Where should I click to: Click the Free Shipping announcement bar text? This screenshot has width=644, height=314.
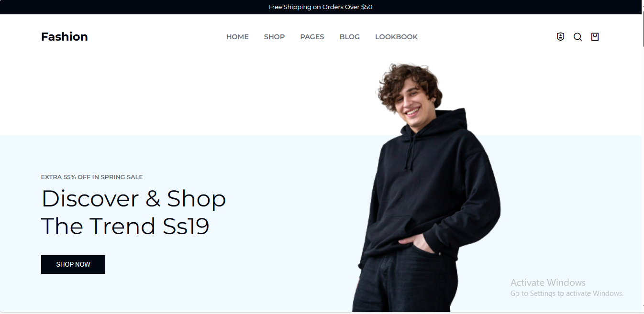(320, 7)
